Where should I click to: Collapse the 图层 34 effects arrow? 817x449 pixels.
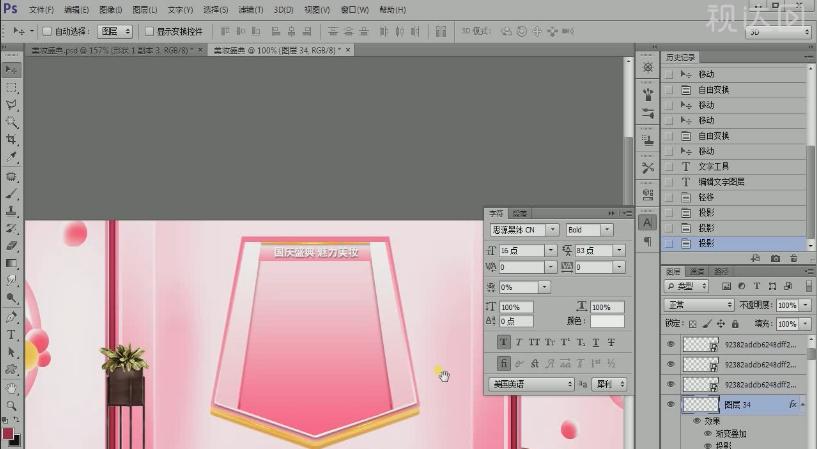point(803,404)
